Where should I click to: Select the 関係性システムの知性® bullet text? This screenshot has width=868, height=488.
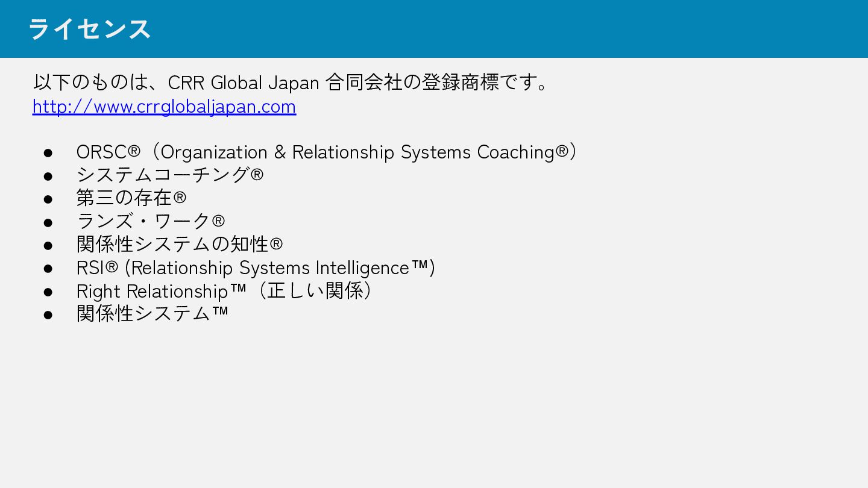pos(180,244)
